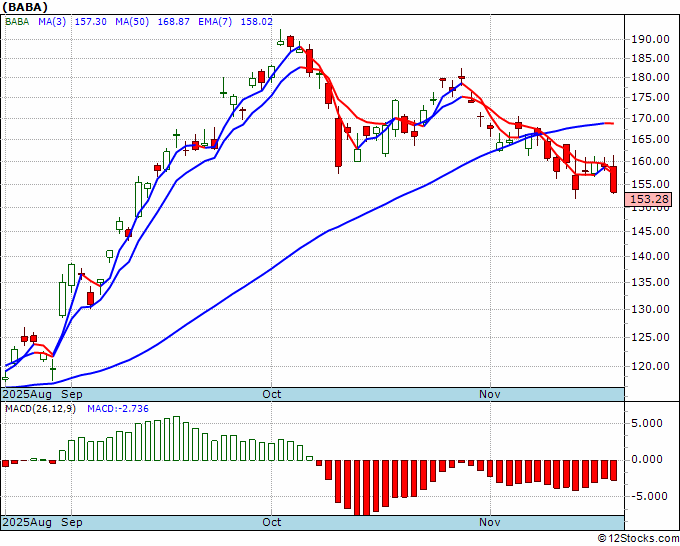
Task: Click the 2025Aug label on MACD axis
Action: [27, 523]
